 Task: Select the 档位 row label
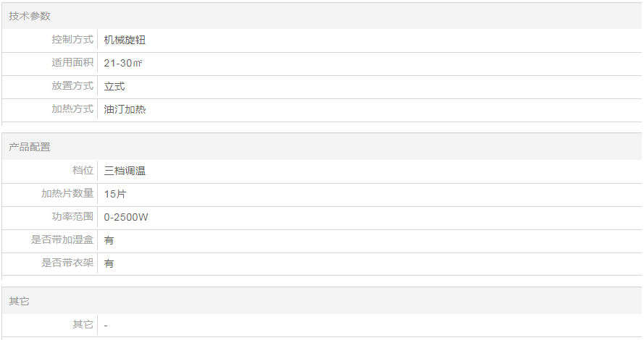pyautogui.click(x=83, y=171)
